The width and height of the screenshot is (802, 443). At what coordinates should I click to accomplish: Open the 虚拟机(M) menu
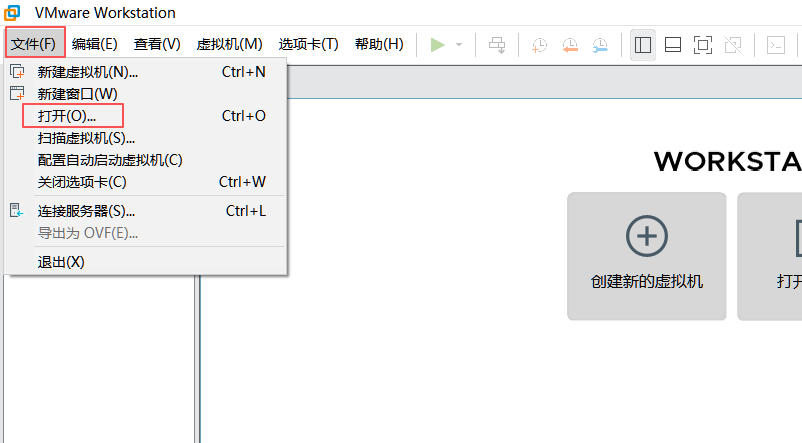[229, 44]
